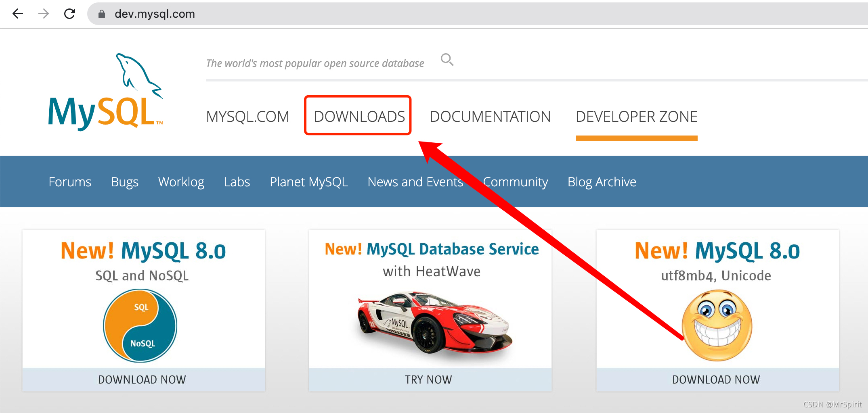Open the Planet MySQL link
The height and width of the screenshot is (413, 868).
coord(309,182)
